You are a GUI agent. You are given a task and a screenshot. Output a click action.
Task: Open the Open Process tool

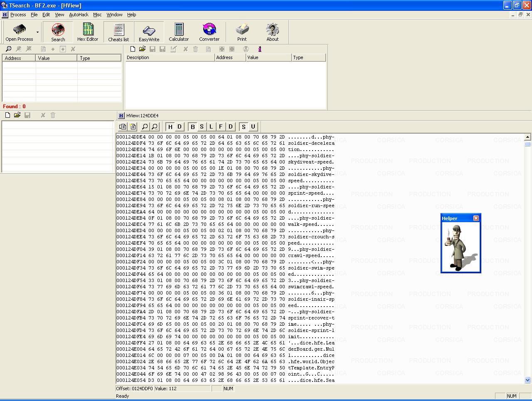[x=19, y=32]
